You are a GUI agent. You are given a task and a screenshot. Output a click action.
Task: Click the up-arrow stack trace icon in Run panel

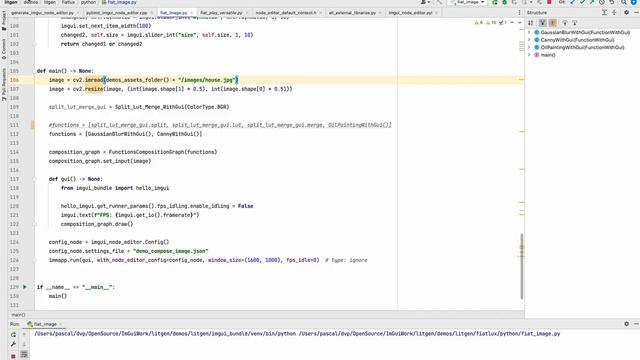[24, 334]
